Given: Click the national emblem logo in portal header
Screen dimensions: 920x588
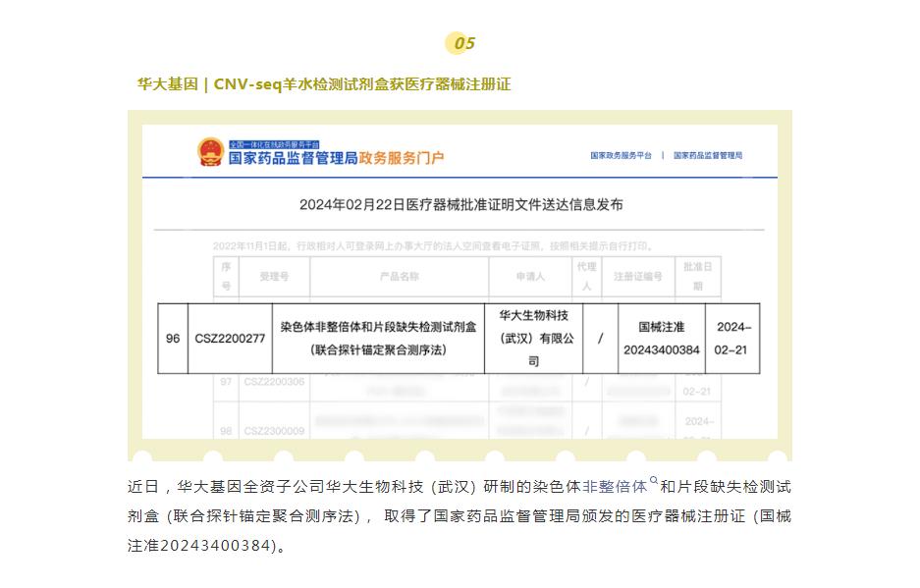Looking at the screenshot, I should click(211, 152).
